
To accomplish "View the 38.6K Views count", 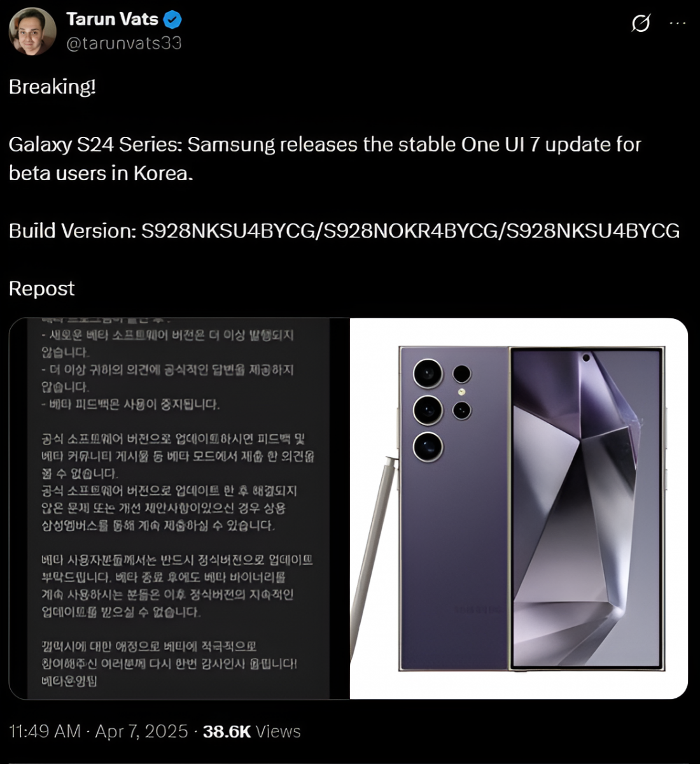I will click(252, 732).
